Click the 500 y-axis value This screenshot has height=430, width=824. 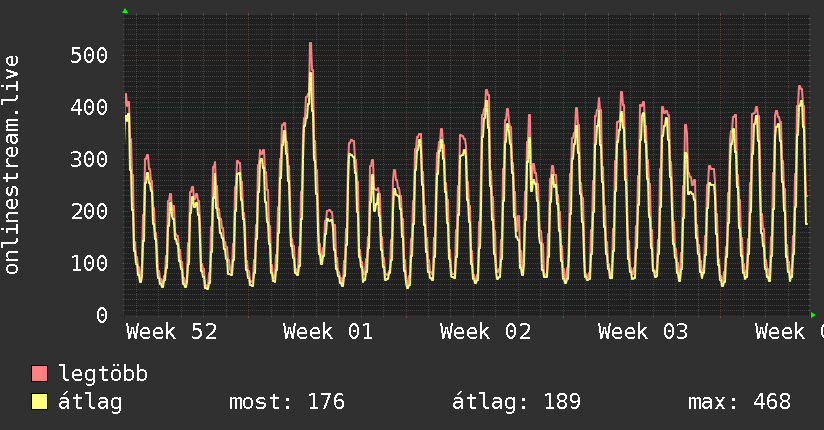click(89, 55)
